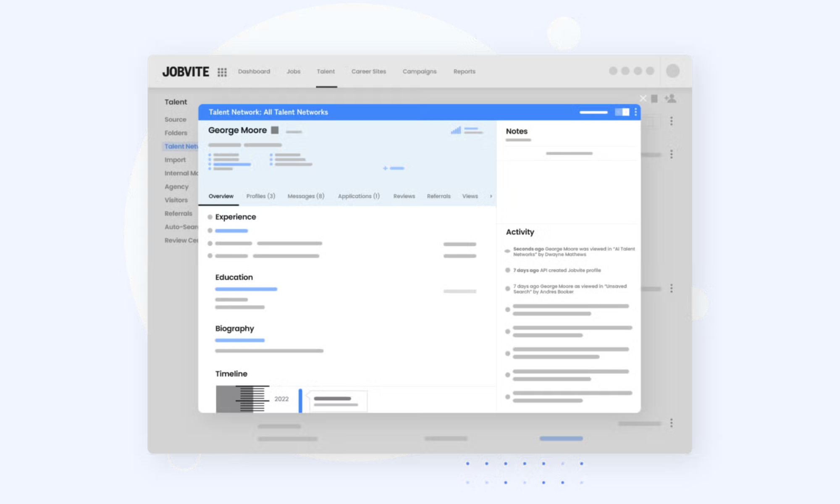The width and height of the screenshot is (840, 504).
Task: Open the Referrals tab in profile
Action: click(438, 196)
